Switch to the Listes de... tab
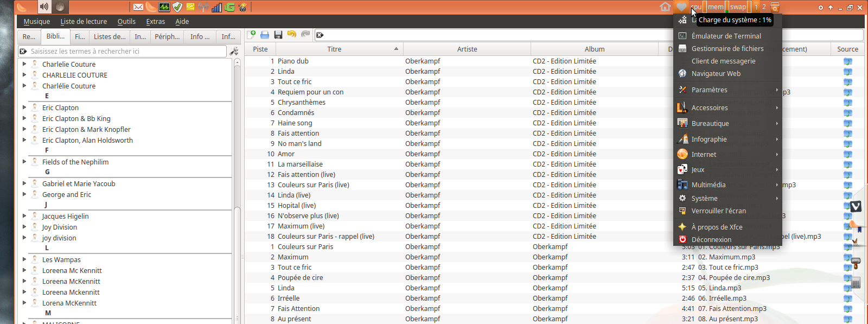Image resolution: width=868 pixels, height=324 pixels. (109, 36)
